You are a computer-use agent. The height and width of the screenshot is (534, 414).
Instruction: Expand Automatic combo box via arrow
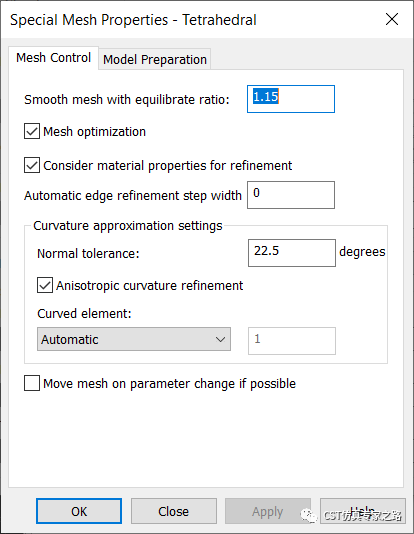click(x=220, y=340)
